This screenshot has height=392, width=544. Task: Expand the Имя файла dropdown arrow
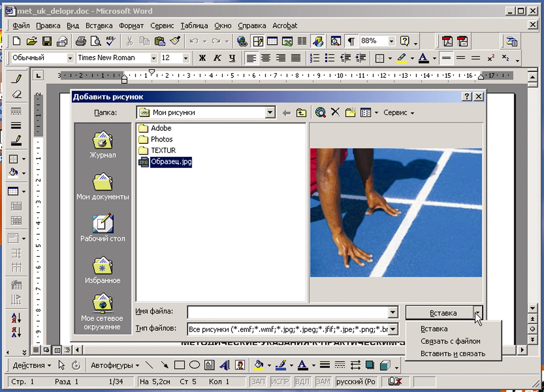click(393, 312)
